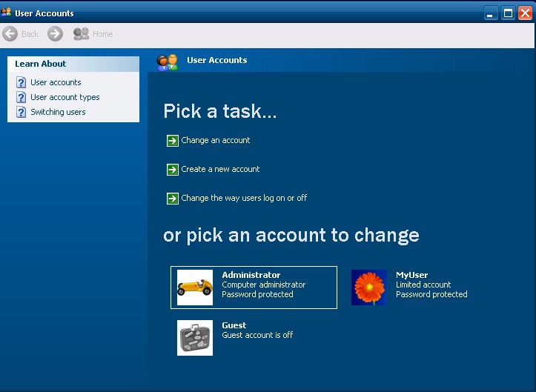Choose the Guest account name
The image size is (536, 392).
[x=234, y=325]
